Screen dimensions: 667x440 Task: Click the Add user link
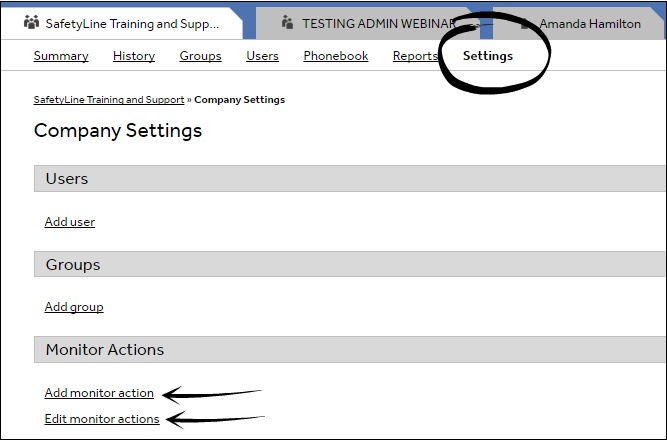point(70,222)
